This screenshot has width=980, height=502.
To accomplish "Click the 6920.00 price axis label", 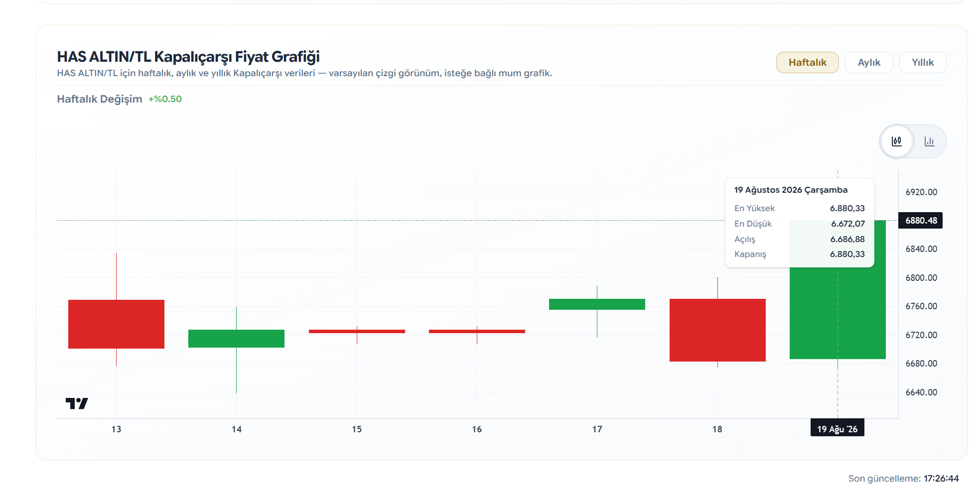I will [x=921, y=192].
